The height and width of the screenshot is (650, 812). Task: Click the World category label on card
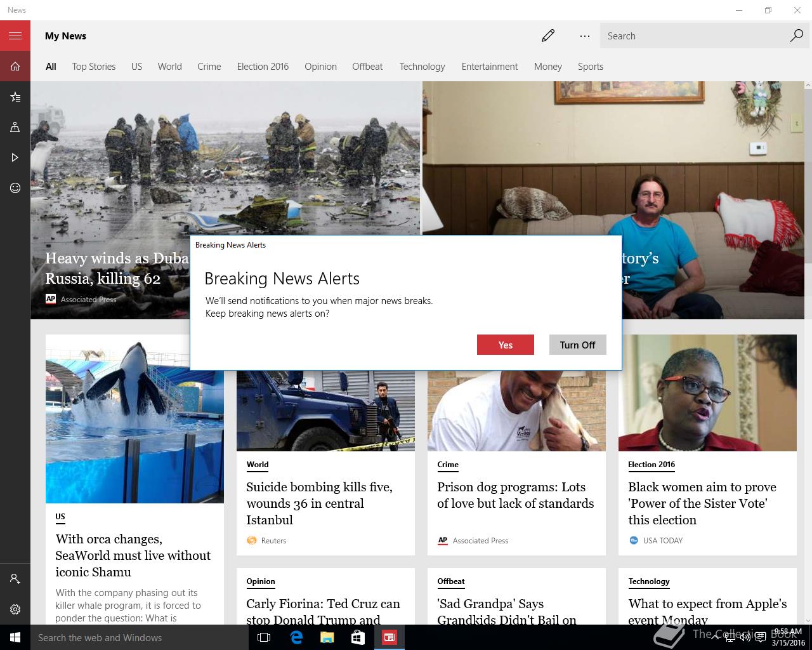pos(258,465)
